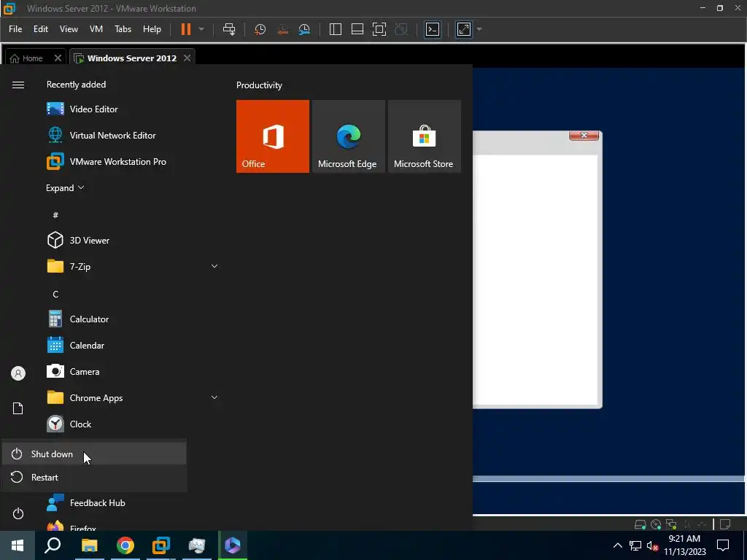
Task: Click the Start menu hamburger expand icon
Action: 18,85
